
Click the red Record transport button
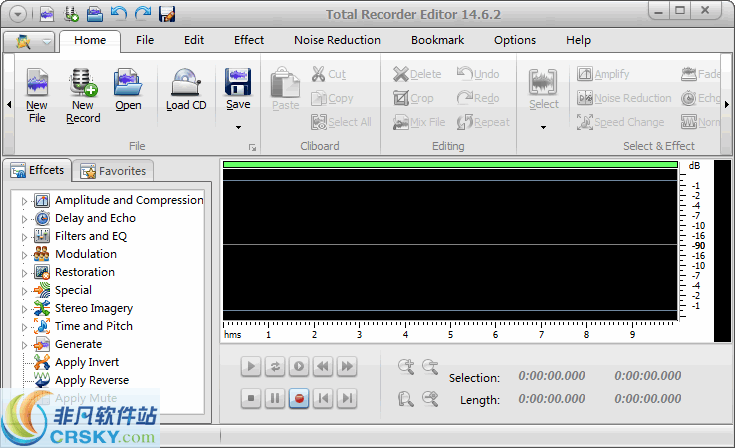(299, 399)
